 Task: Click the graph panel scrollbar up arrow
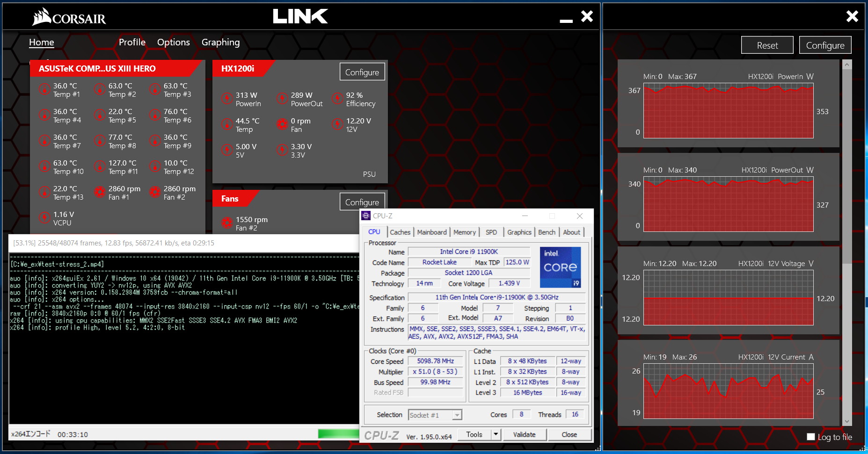tap(847, 65)
